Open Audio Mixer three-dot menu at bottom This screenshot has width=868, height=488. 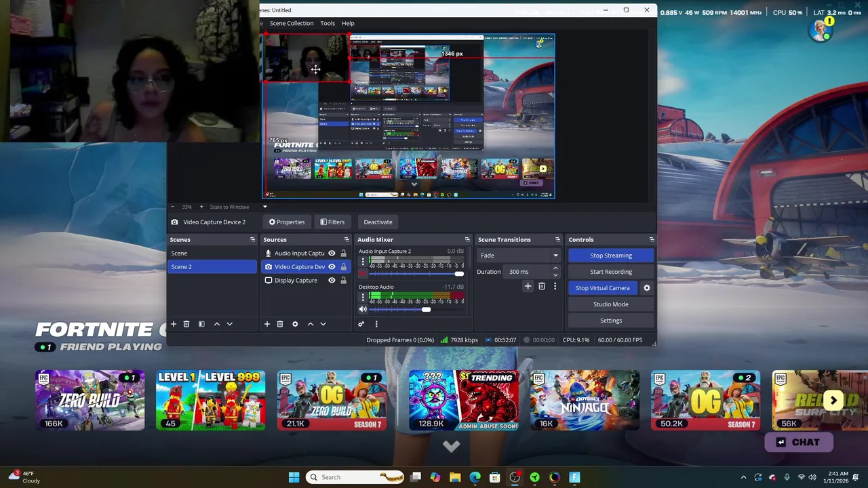pos(376,324)
